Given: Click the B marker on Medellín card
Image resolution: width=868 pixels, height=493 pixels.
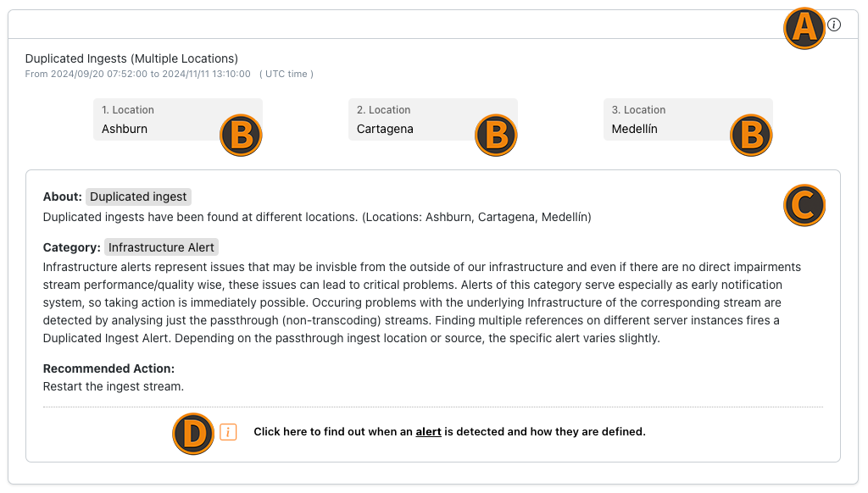Looking at the screenshot, I should click(751, 135).
